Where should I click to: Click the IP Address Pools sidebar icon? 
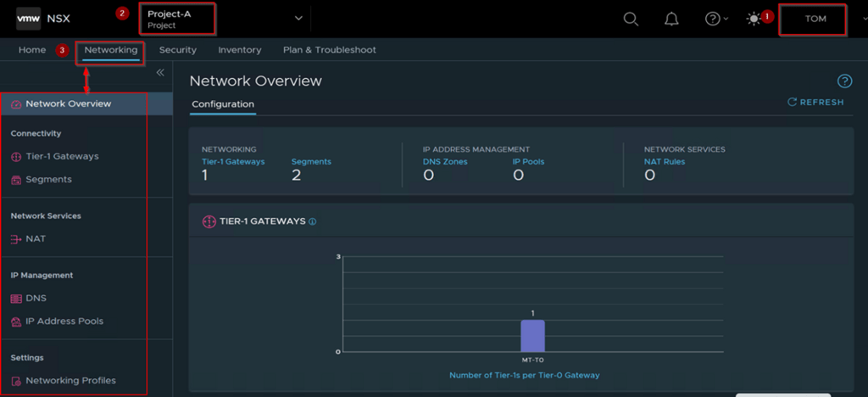point(17,322)
